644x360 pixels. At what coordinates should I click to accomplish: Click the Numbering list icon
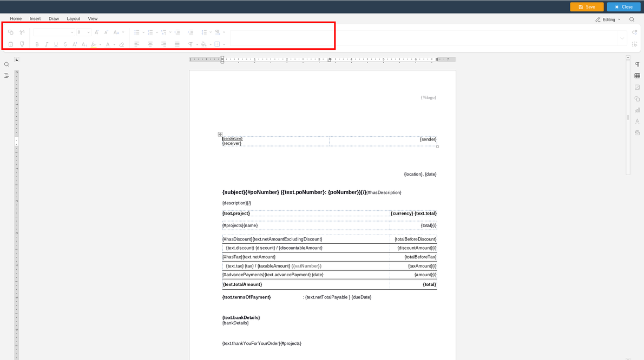(150, 32)
